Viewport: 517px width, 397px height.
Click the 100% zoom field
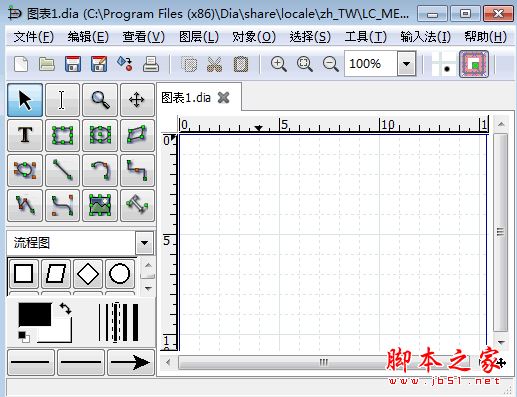(371, 63)
